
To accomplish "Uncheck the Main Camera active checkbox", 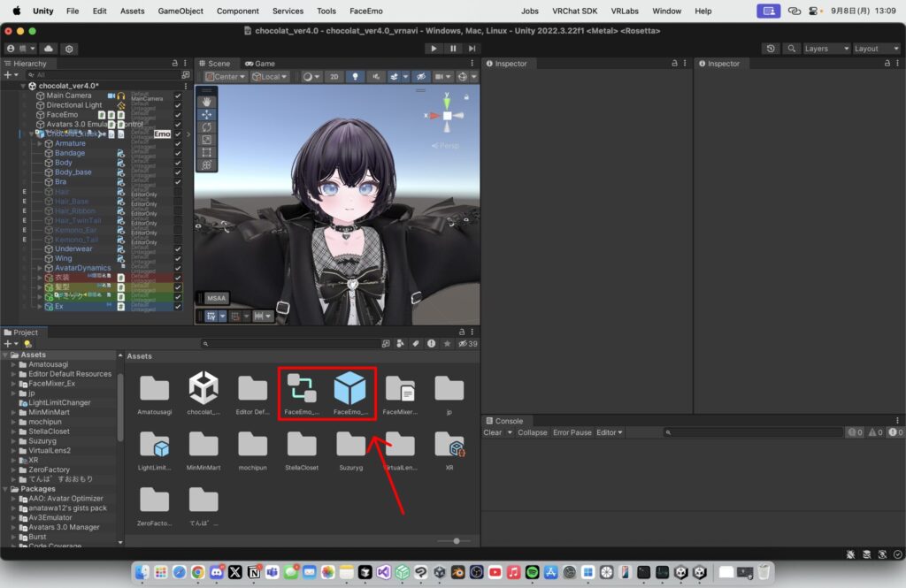I will pos(178,95).
